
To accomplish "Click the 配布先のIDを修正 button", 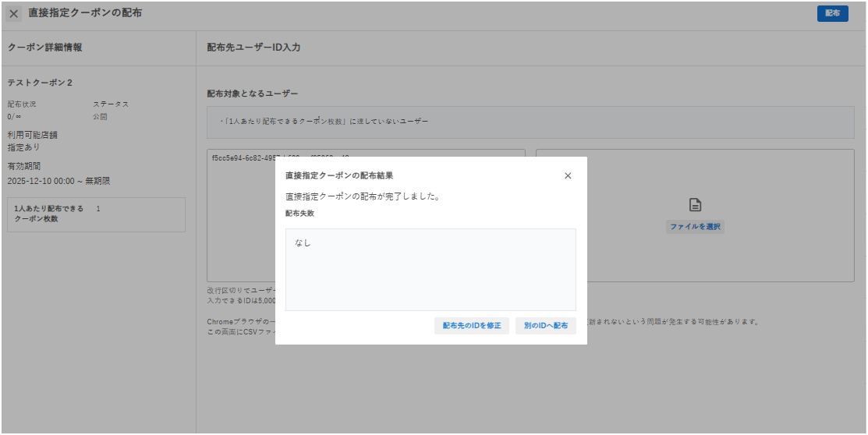I will coord(472,326).
